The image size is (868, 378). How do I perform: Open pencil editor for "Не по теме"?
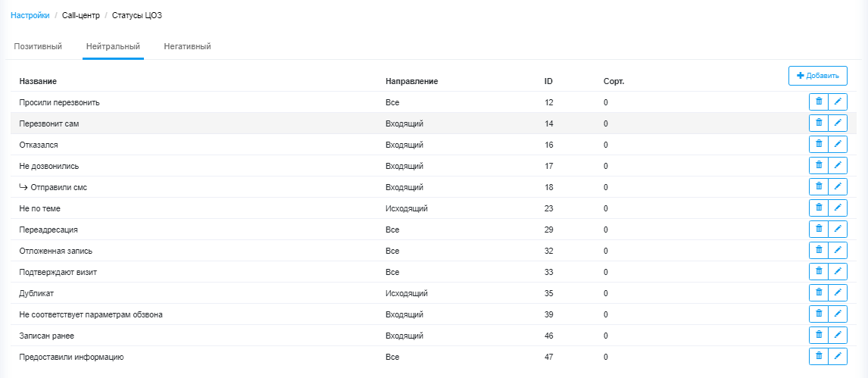[x=838, y=208]
